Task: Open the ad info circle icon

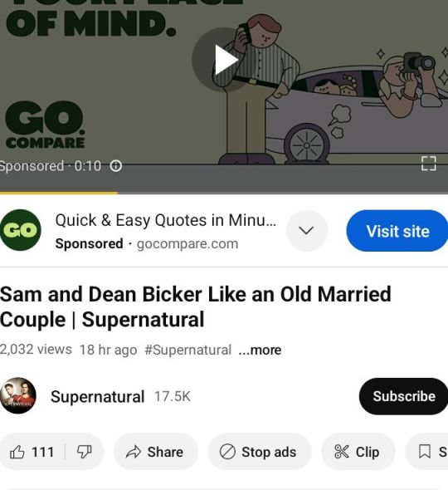Action: click(x=116, y=165)
